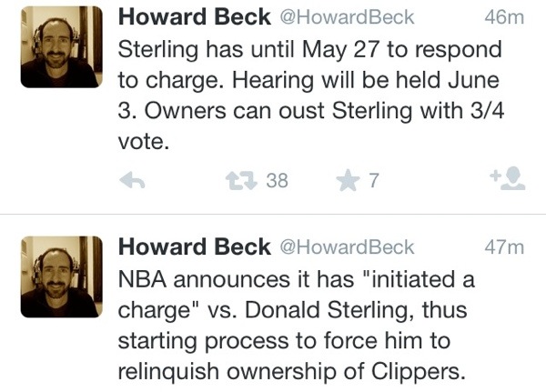Open Howard Beck's avatar on top tweet
Screen dimensions: 546x392
[x=61, y=47]
